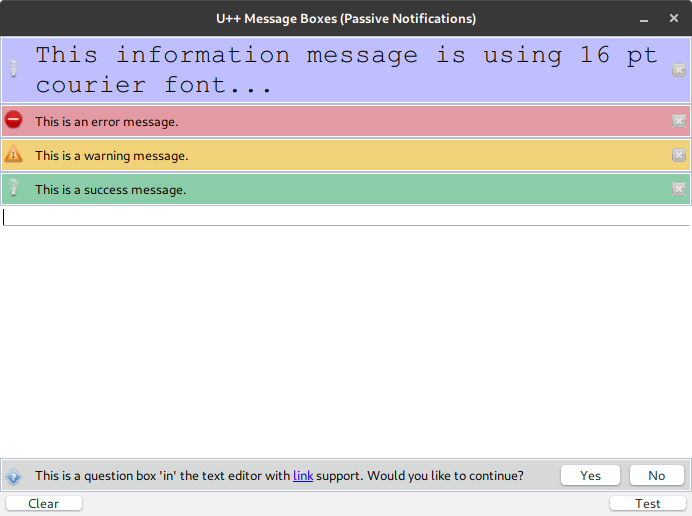Minimize the U++ Message Boxes window
Image resolution: width=692 pixels, height=516 pixels.
640,18
